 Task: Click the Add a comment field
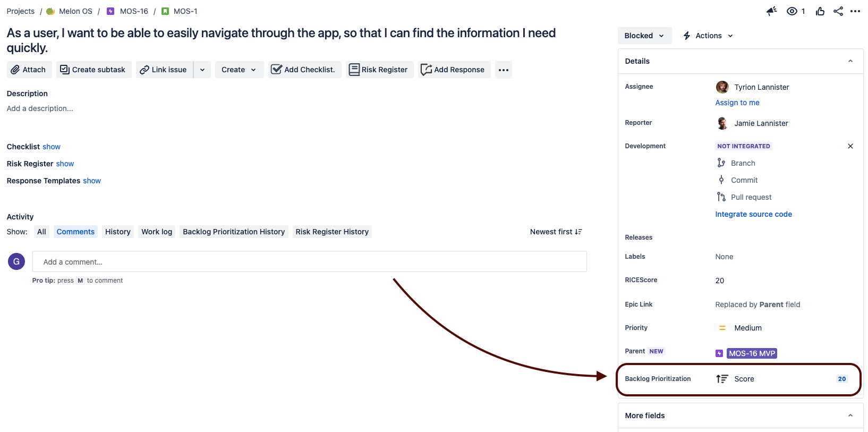309,261
